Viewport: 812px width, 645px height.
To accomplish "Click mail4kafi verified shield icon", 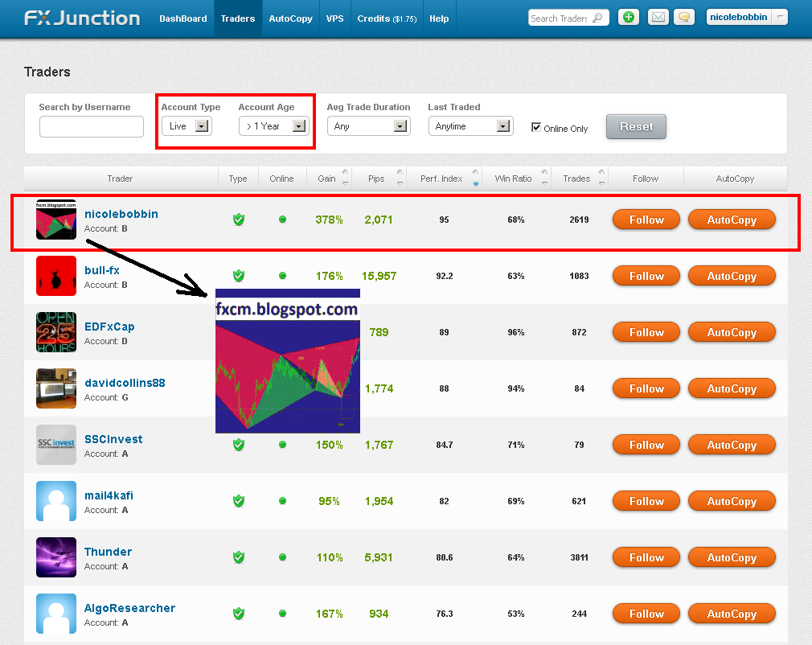I will [x=238, y=501].
